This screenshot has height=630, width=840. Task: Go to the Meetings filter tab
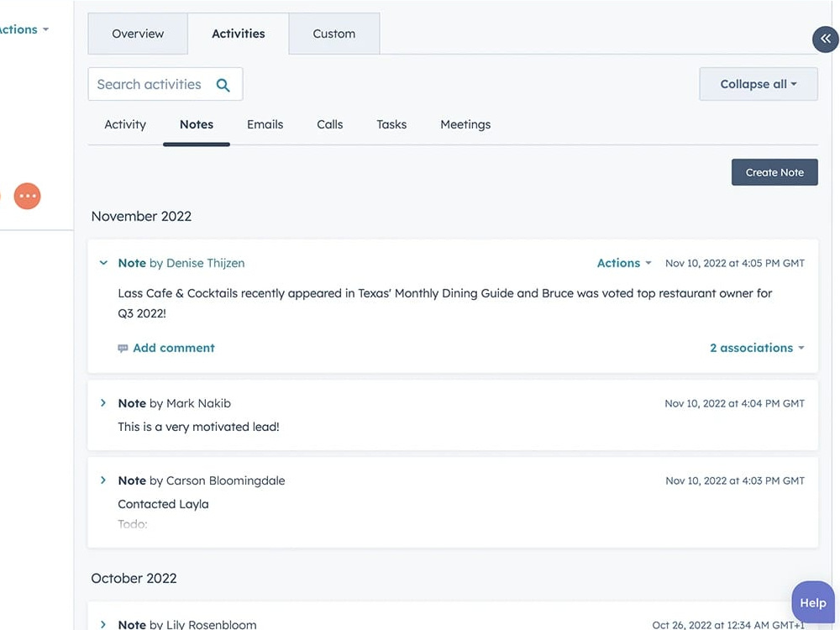(465, 124)
